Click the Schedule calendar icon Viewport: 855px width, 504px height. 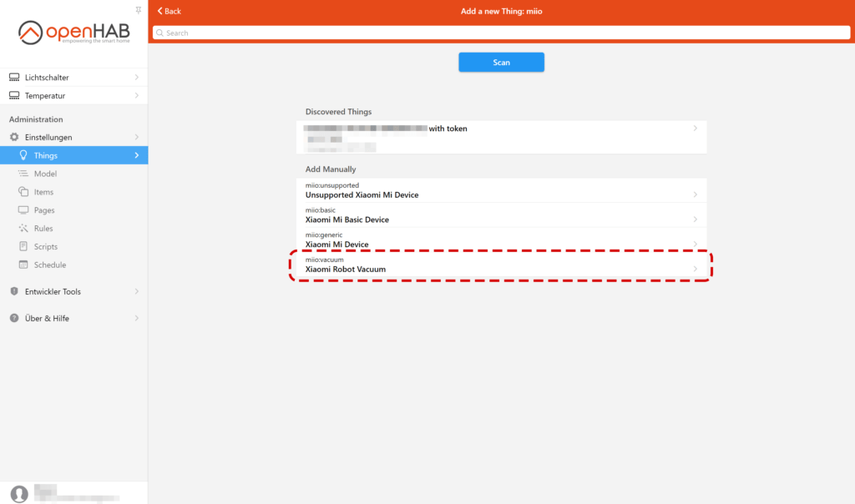23,265
